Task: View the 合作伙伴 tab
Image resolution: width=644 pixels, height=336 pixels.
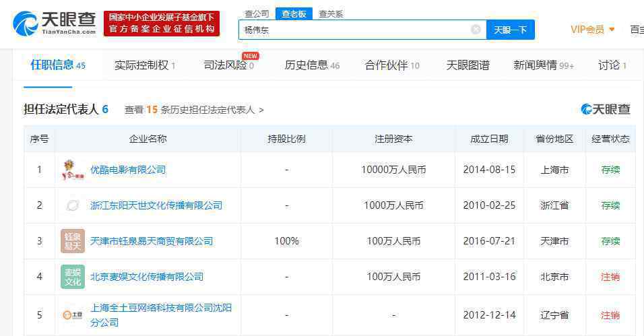Action: click(392, 65)
